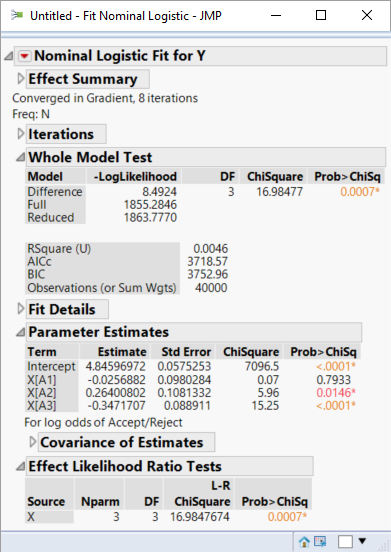Select the Prob>ChiSq column header in Parameter Estimates
This screenshot has height=552, width=391.
point(323,352)
